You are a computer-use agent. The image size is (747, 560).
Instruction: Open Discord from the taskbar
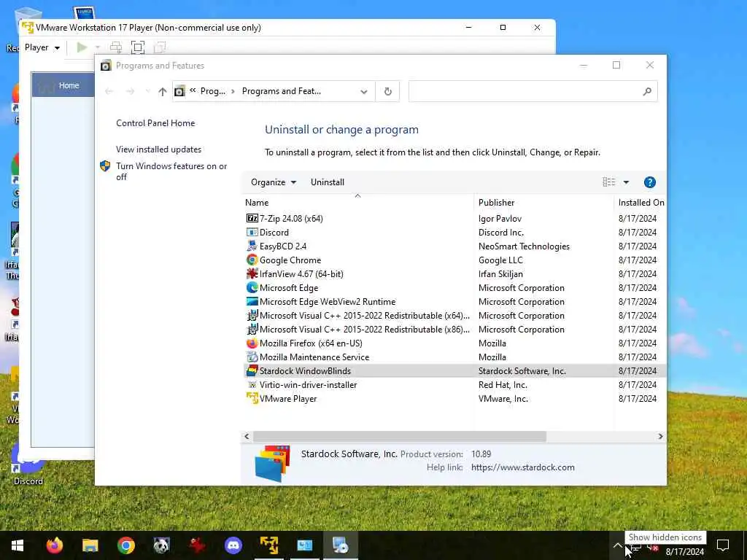click(233, 545)
